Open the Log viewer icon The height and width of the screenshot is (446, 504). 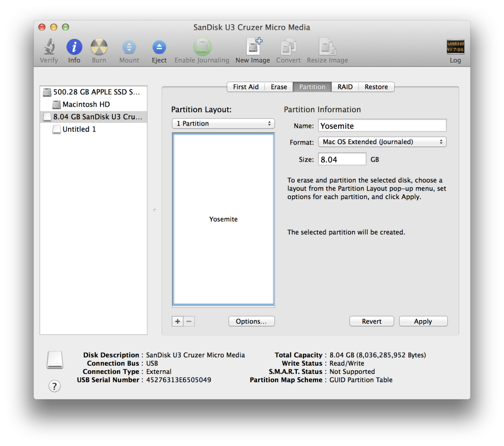pyautogui.click(x=455, y=47)
